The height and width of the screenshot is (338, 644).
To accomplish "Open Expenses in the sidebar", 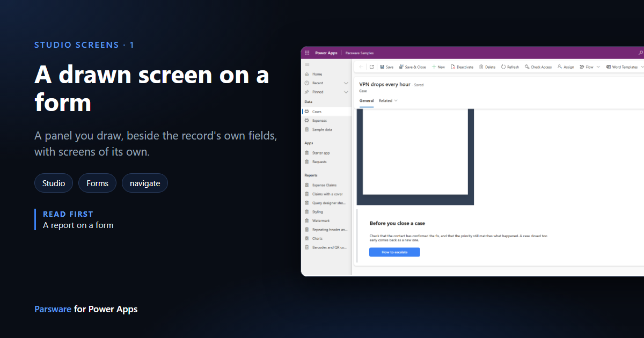I will coord(326,121).
